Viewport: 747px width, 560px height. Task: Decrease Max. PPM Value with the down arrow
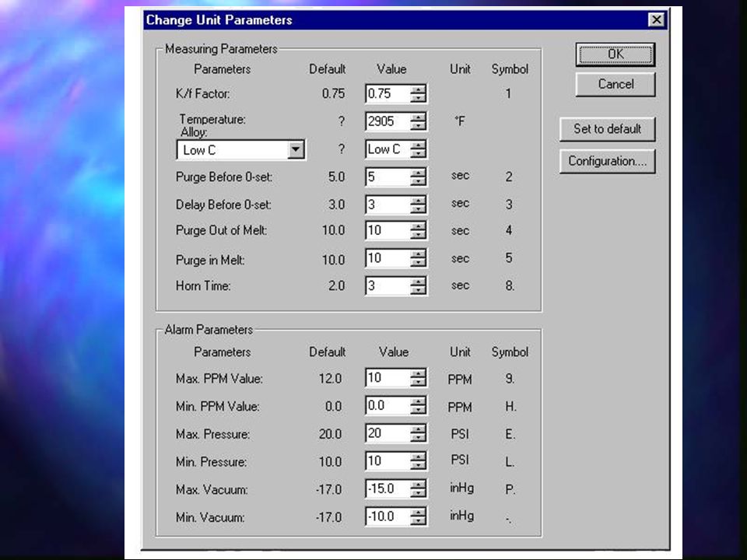click(419, 382)
